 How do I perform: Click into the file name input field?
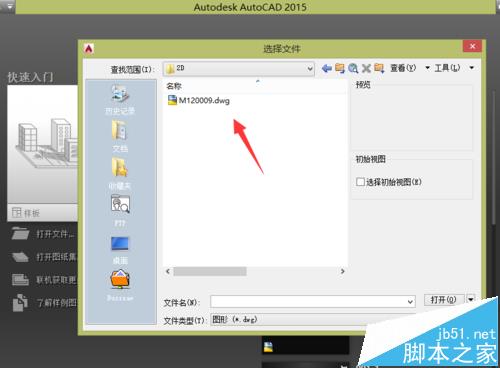pos(308,302)
